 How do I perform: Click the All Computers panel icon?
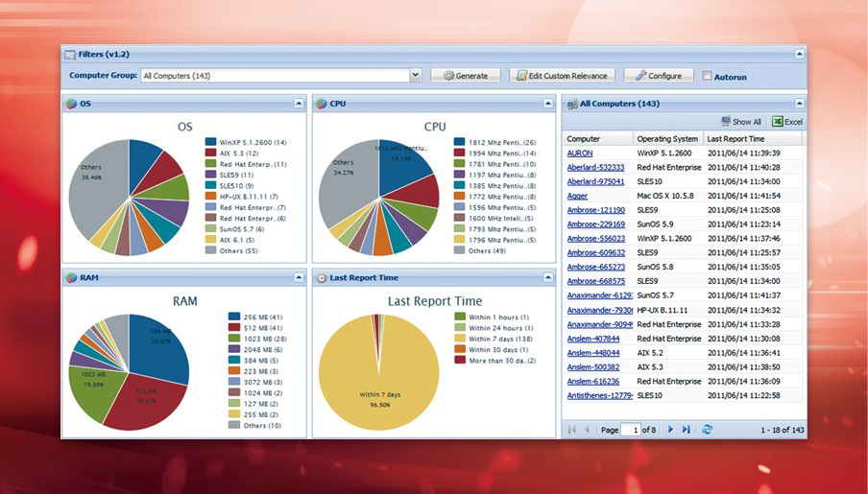572,104
